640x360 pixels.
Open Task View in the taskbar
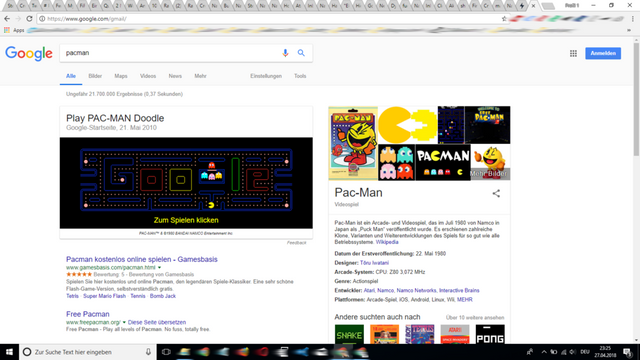(166, 352)
